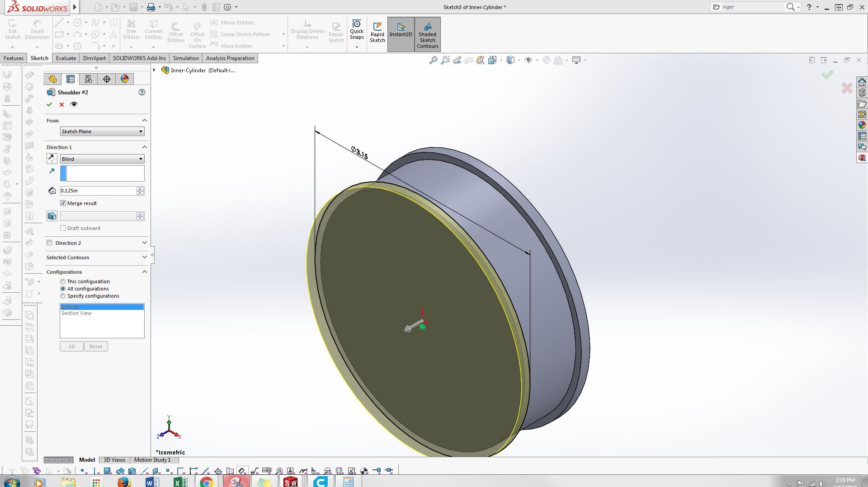Choose Trim Entities tool
This screenshot has height=487, width=868.
tap(131, 29)
